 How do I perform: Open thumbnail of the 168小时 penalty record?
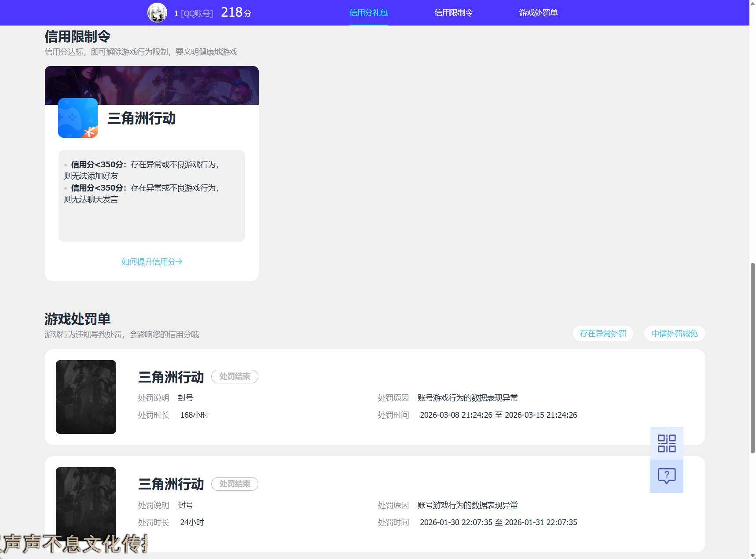[x=86, y=397]
